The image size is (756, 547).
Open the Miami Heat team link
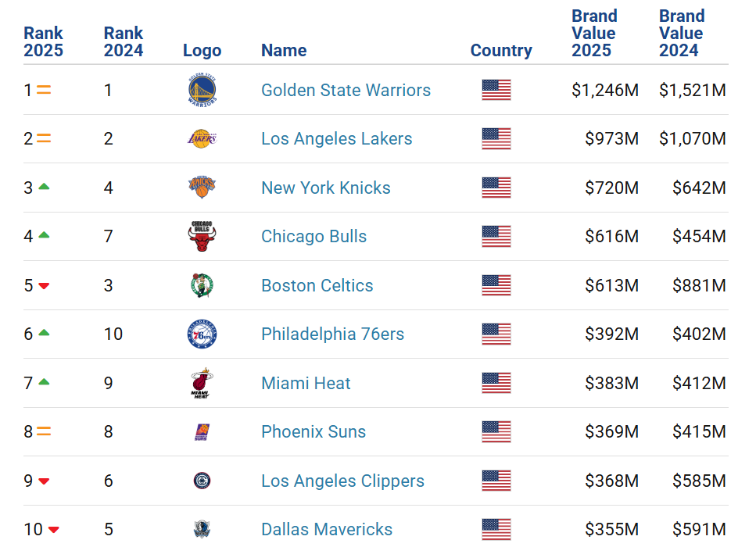306,383
